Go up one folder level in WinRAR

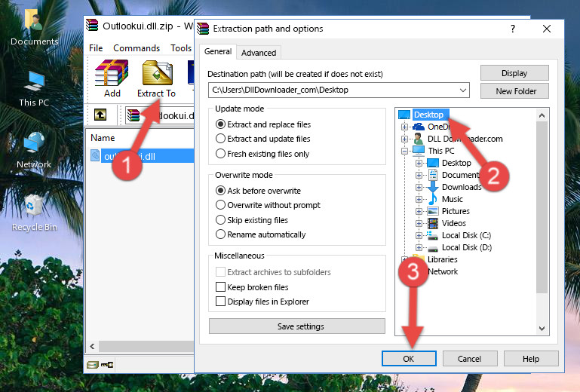100,115
